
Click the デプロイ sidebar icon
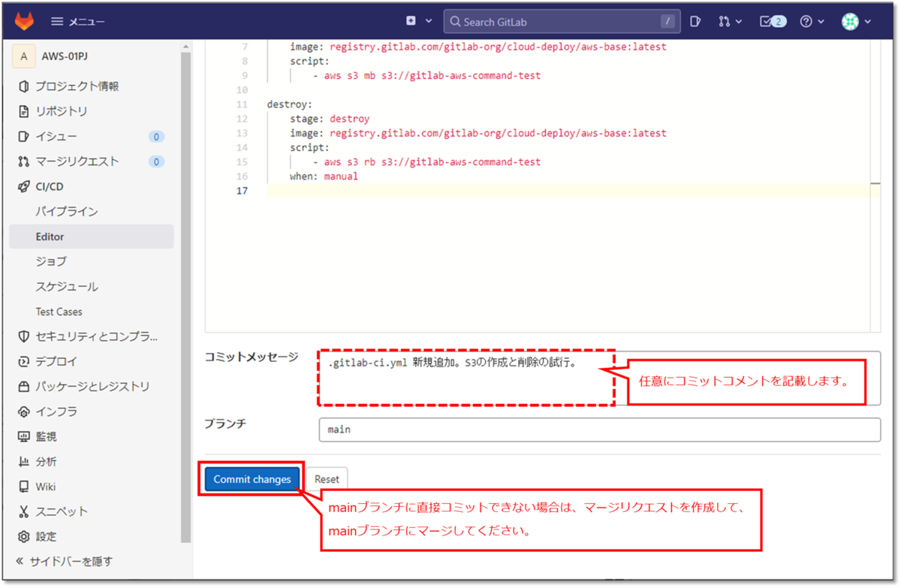click(23, 361)
